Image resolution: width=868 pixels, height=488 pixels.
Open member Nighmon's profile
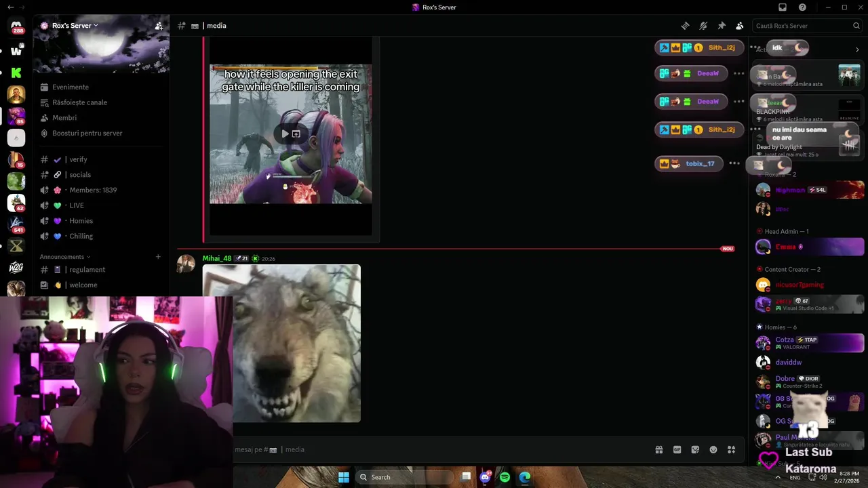(x=810, y=190)
